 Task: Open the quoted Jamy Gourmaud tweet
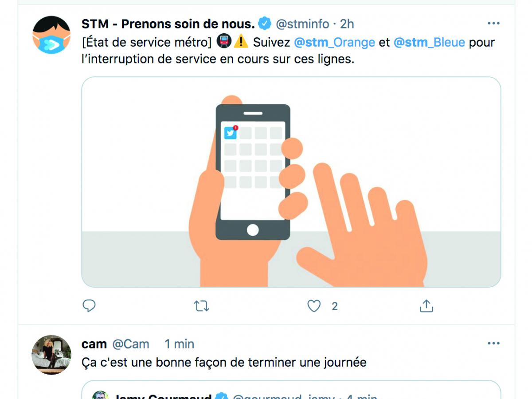pyautogui.click(x=291, y=390)
